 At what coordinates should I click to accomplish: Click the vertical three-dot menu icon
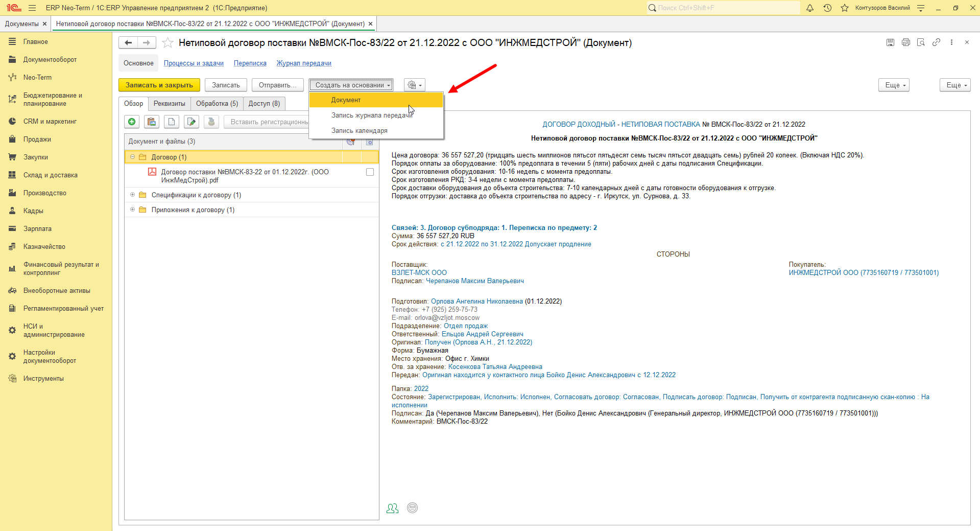pyautogui.click(x=951, y=42)
